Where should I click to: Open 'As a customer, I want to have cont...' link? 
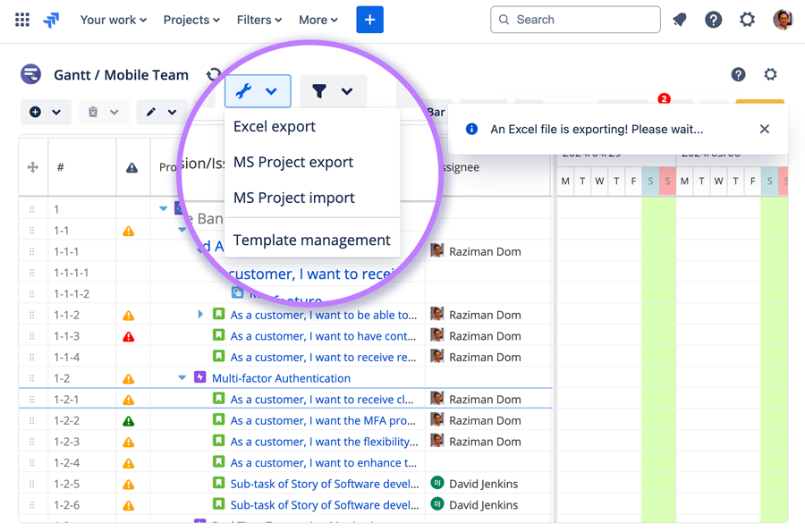[323, 336]
